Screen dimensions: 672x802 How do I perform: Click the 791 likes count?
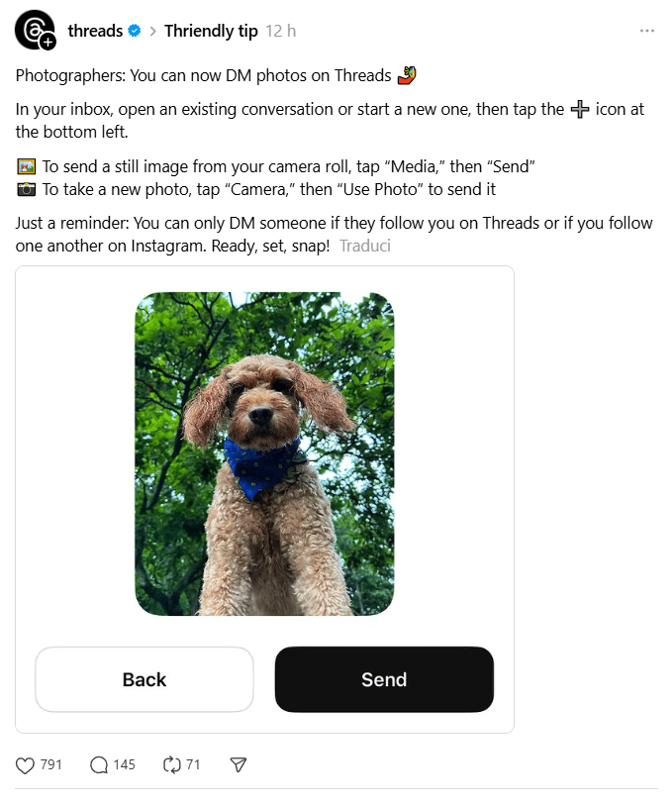pyautogui.click(x=50, y=764)
